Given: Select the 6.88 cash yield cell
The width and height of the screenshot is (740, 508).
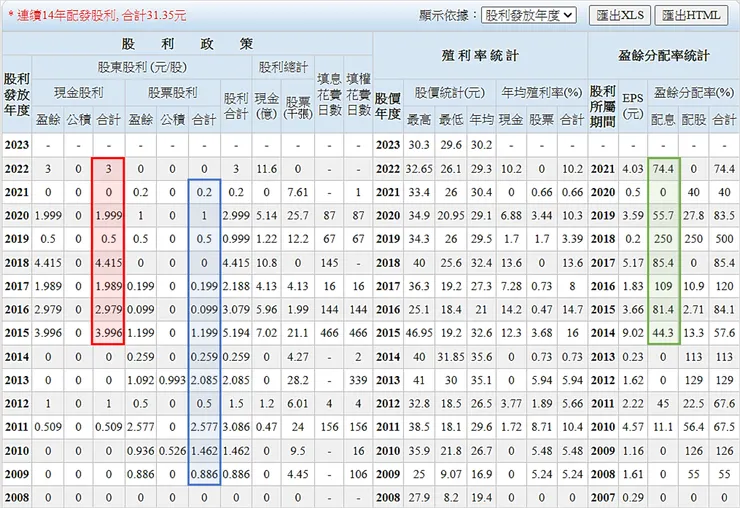Looking at the screenshot, I should pyautogui.click(x=511, y=215).
